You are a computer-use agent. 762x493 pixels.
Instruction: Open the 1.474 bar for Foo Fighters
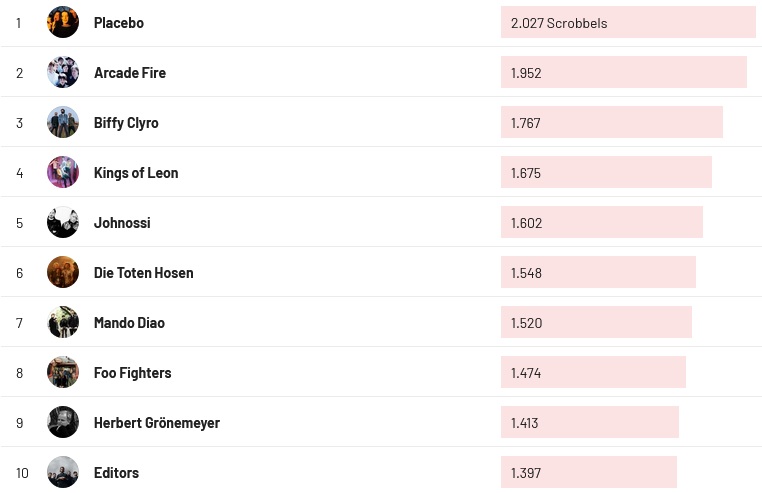(593, 372)
